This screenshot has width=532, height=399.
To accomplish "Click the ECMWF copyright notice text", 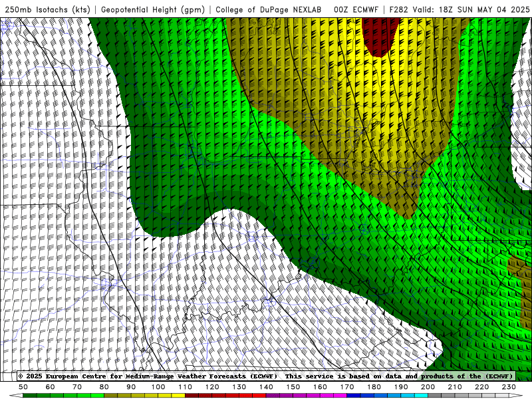I will pos(148,376).
